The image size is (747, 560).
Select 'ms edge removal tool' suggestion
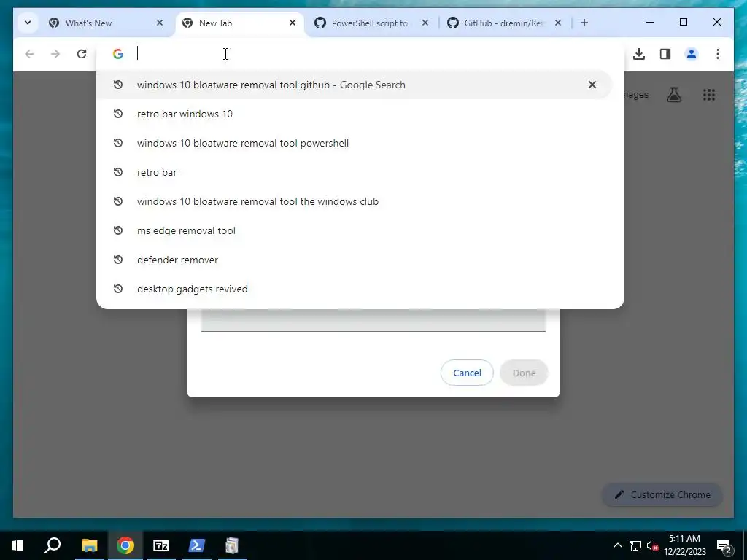354,230
